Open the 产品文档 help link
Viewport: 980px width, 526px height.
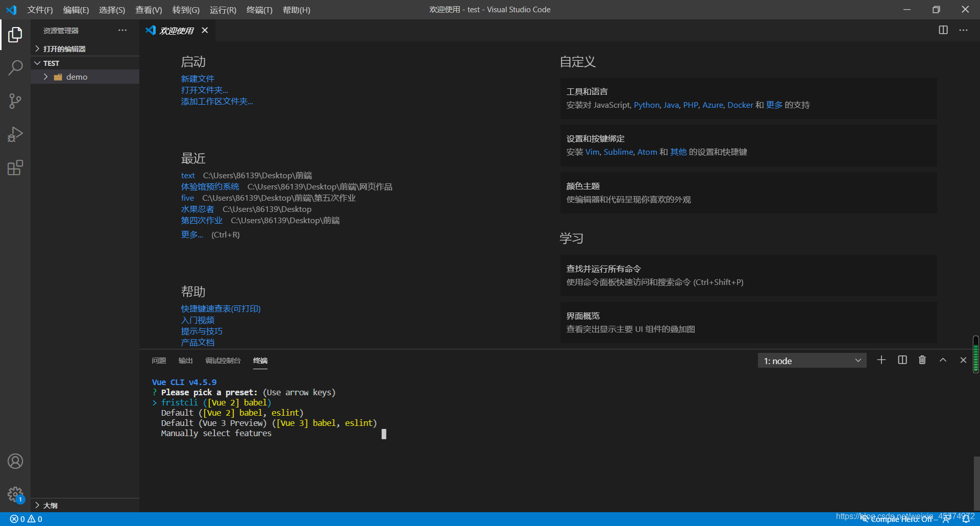198,342
